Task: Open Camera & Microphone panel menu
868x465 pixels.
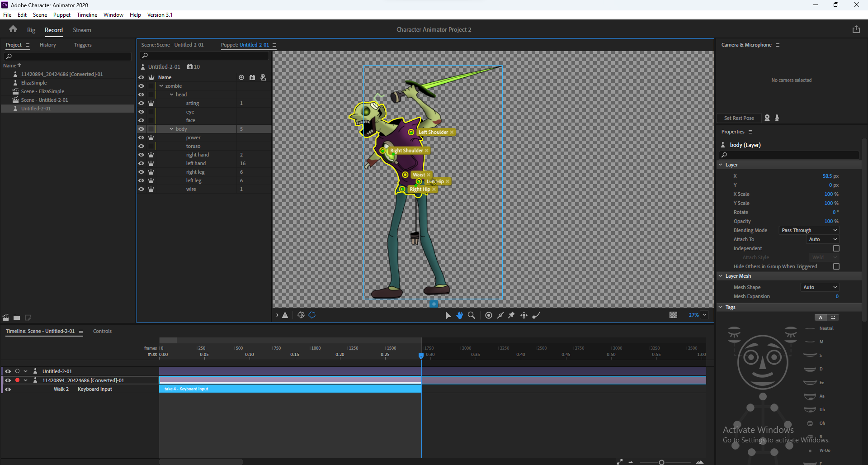Action: (x=778, y=45)
